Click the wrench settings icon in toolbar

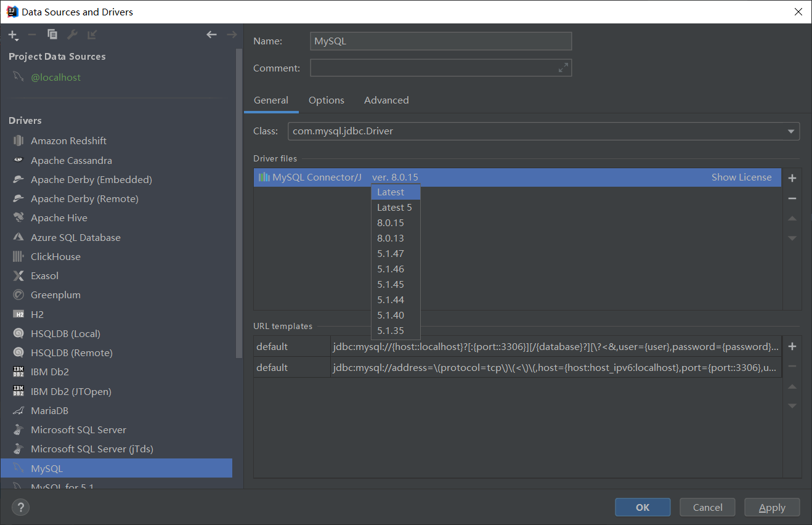72,35
